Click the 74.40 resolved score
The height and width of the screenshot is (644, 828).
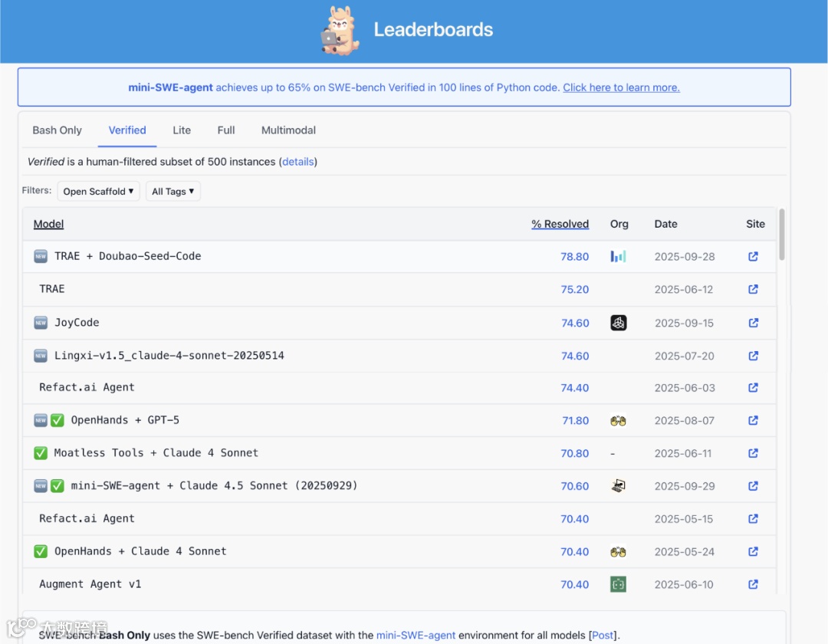[x=574, y=388]
